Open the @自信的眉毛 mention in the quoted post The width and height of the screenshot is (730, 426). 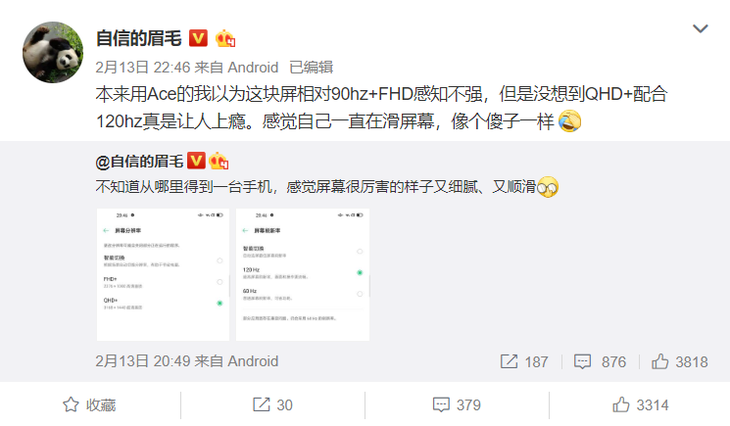[x=139, y=162]
